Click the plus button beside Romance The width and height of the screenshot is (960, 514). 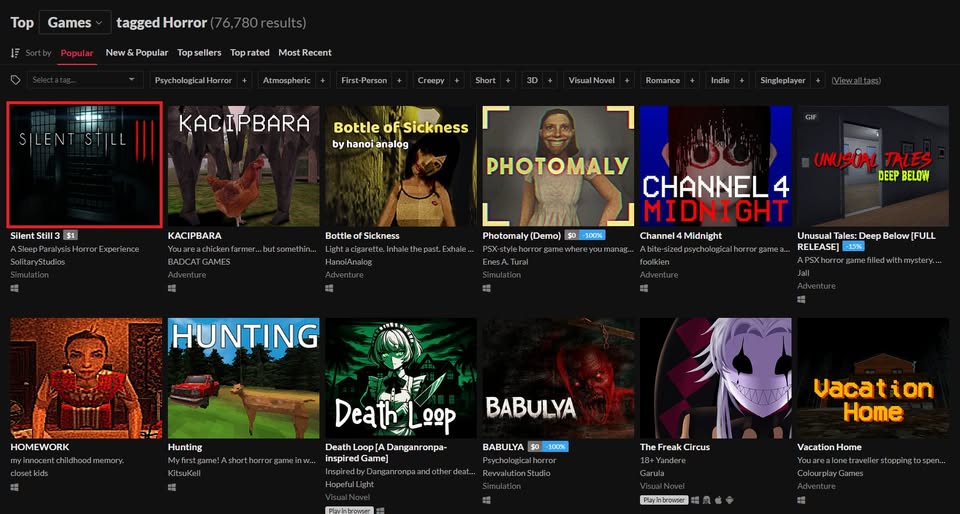692,80
